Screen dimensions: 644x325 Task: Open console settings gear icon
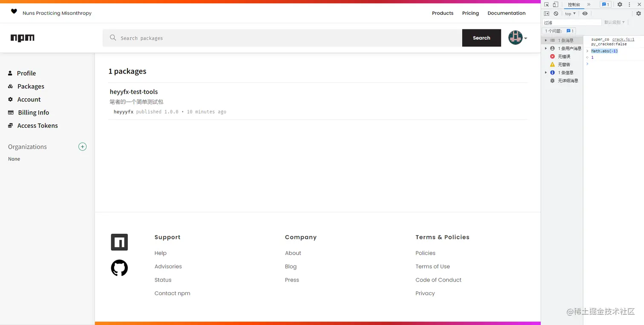click(638, 14)
